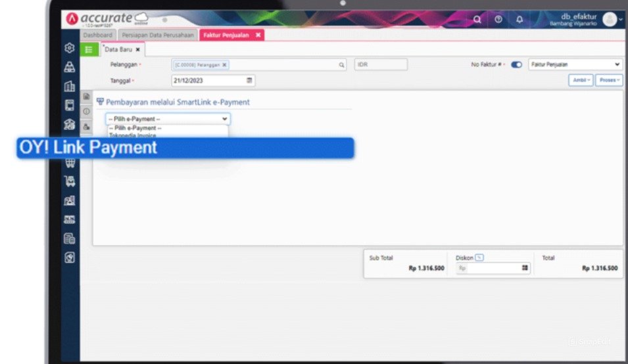
Task: Open the inventory warehouse sidebar icon
Action: pyautogui.click(x=69, y=200)
